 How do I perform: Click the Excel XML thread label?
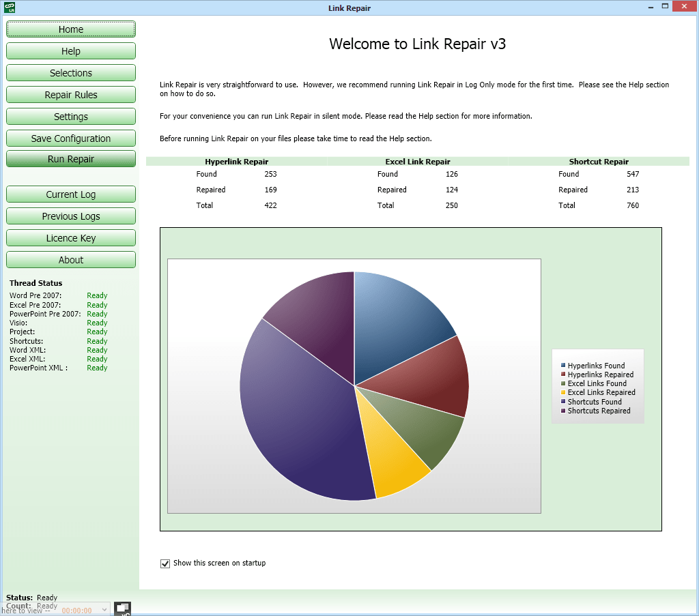click(x=27, y=359)
